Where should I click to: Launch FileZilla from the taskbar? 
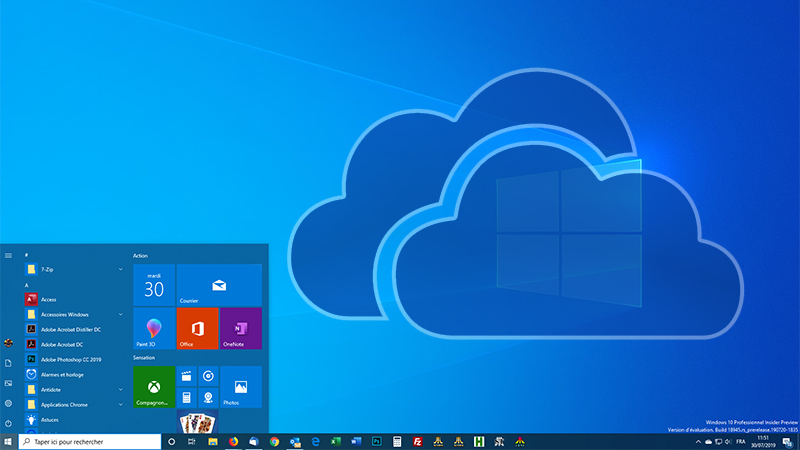point(417,442)
